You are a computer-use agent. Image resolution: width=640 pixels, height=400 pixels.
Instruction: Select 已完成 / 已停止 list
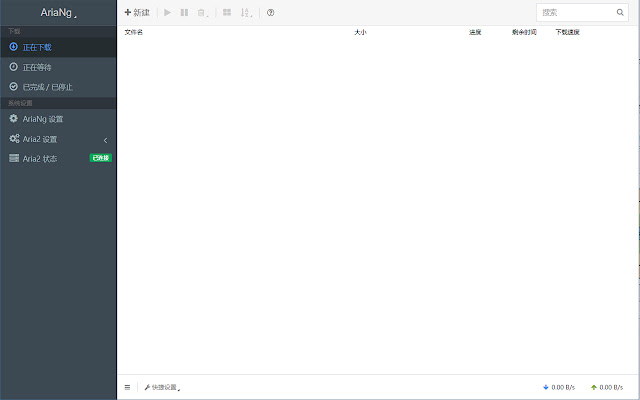coord(58,87)
